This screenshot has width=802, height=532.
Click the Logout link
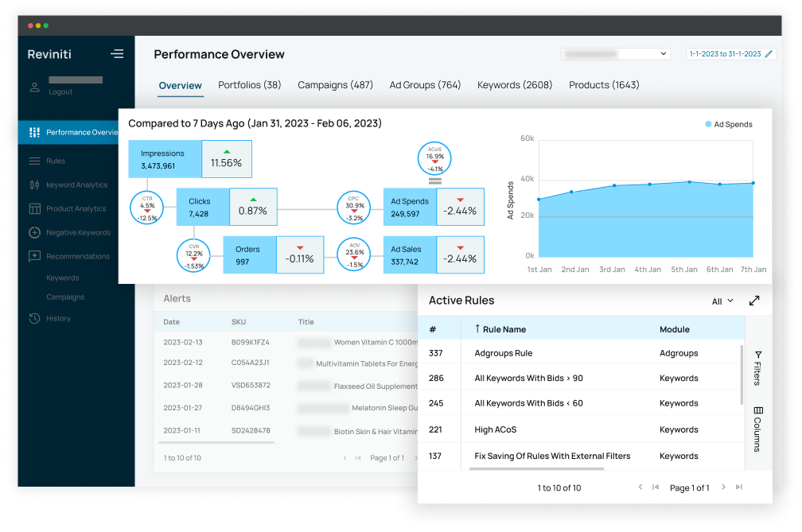(x=60, y=92)
